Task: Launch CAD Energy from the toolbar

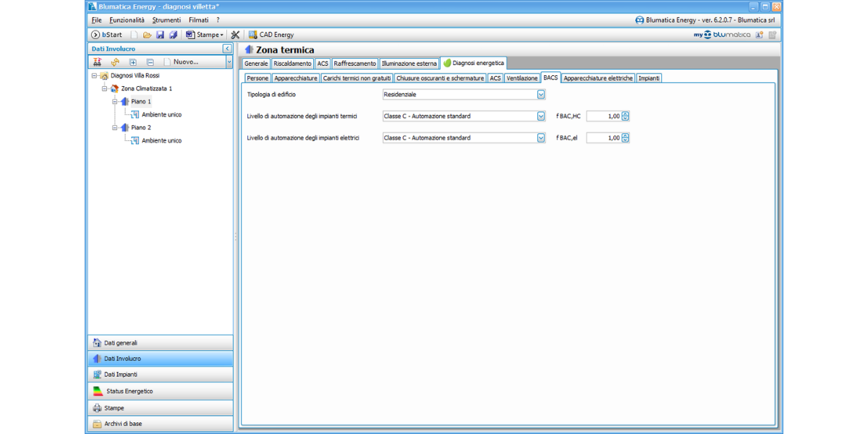Action: click(x=271, y=35)
